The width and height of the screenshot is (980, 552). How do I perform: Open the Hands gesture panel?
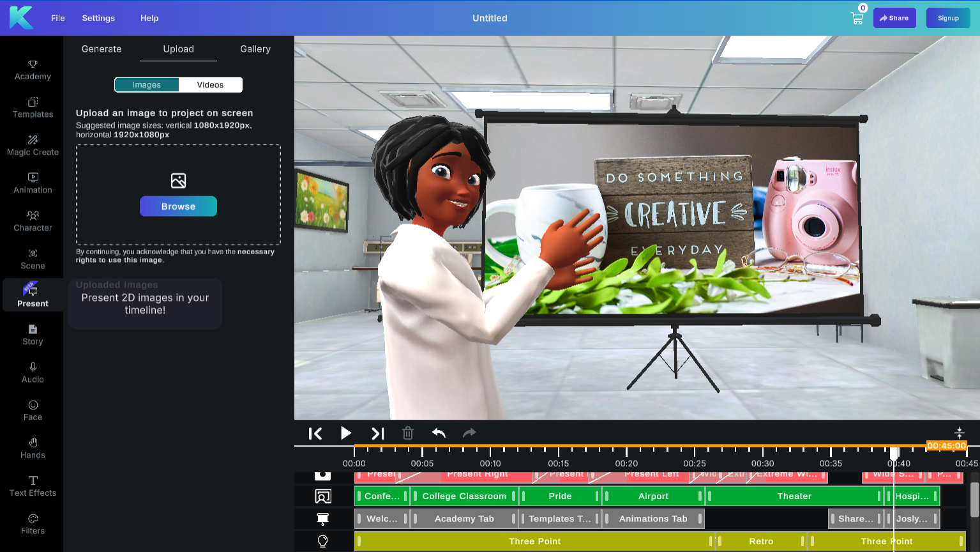point(32,448)
